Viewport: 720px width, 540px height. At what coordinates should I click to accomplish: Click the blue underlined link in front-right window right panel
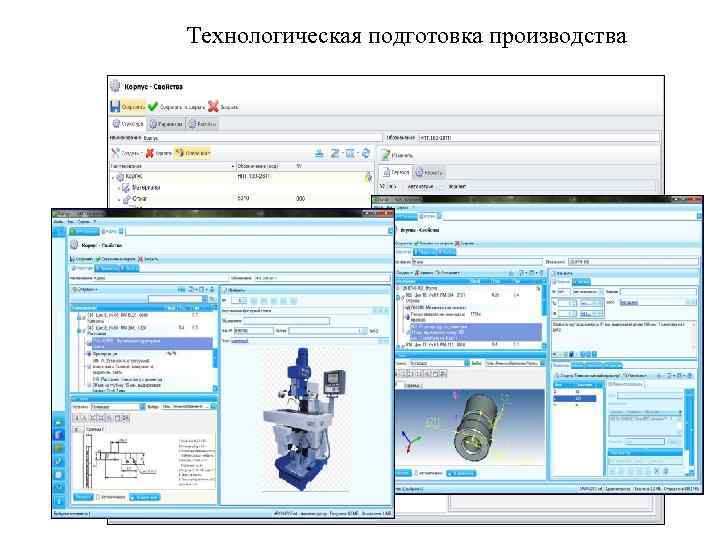click(x=629, y=303)
